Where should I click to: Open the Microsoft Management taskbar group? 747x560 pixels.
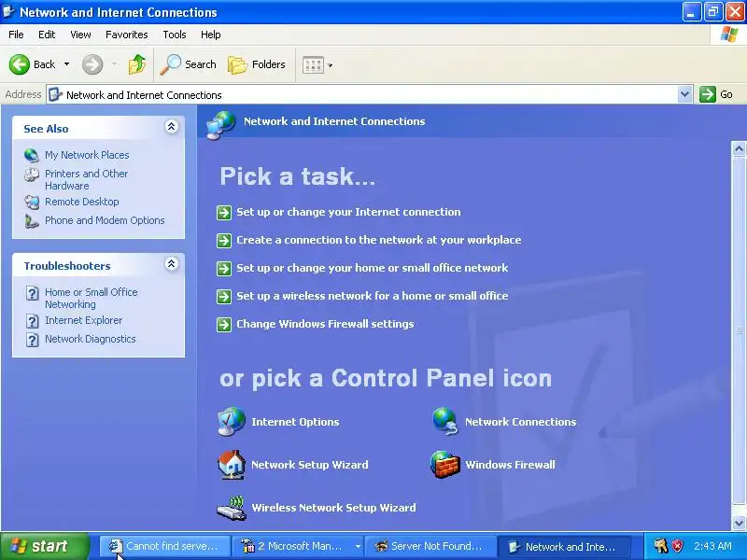tap(298, 546)
